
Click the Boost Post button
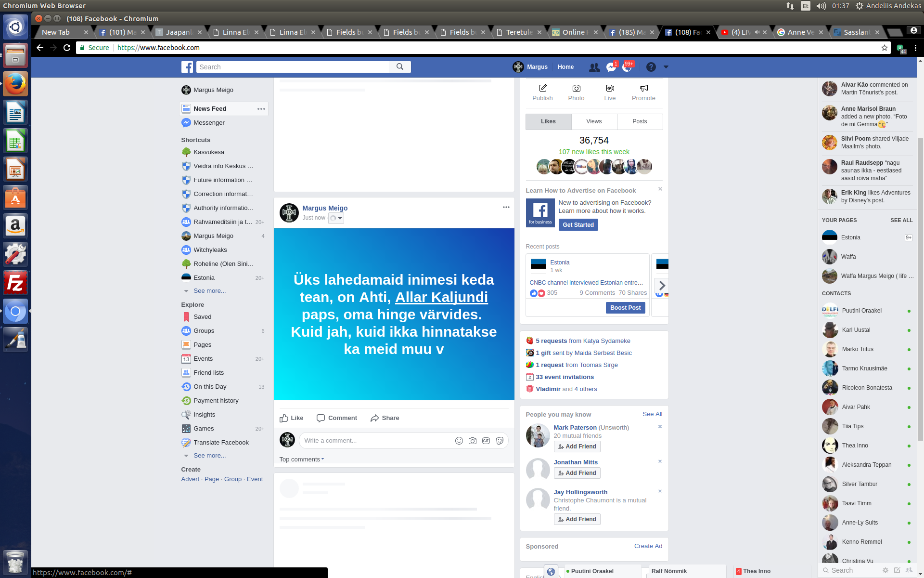(x=625, y=308)
